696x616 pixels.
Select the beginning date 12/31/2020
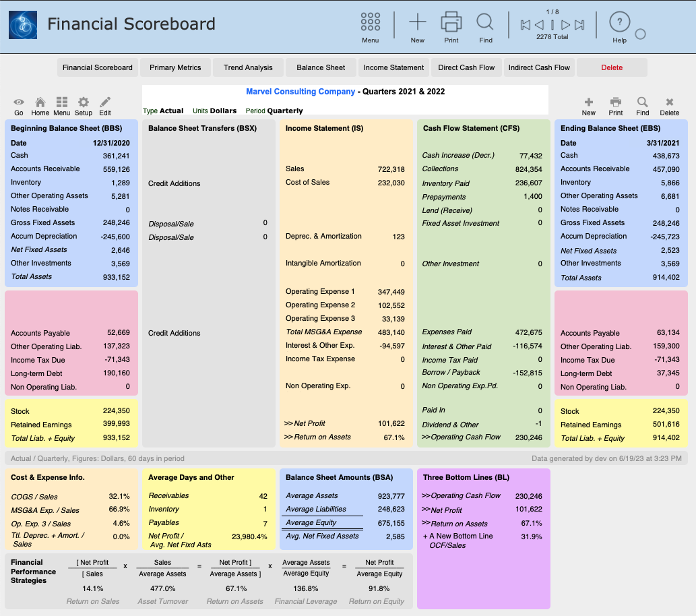click(x=111, y=143)
